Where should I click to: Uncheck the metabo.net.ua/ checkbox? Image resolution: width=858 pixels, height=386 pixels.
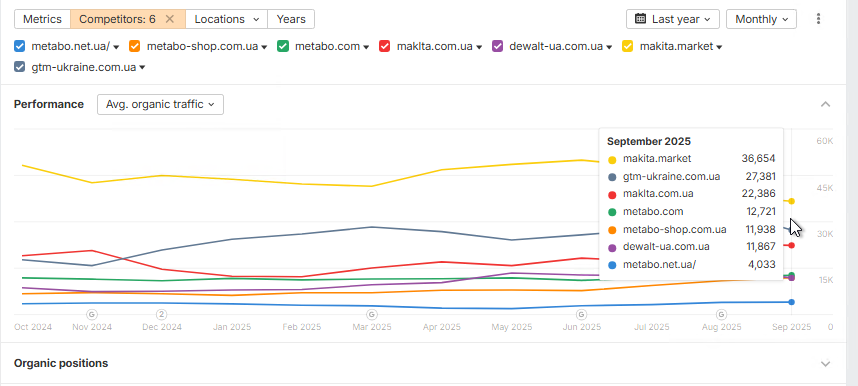(x=19, y=47)
